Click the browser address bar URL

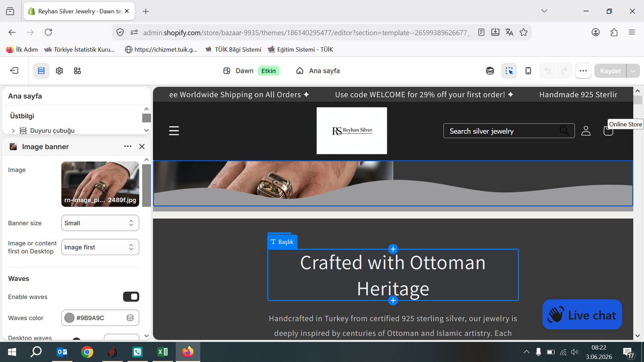307,32
